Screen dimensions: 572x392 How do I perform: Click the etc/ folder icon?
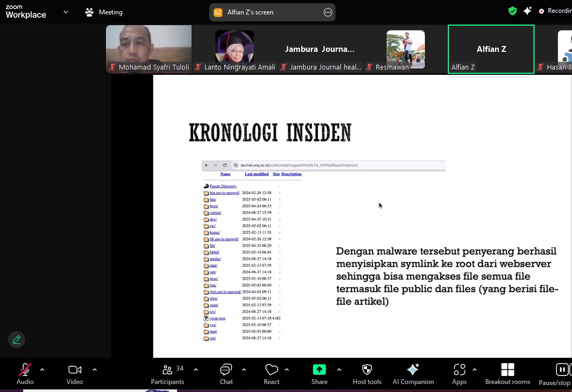click(x=206, y=226)
